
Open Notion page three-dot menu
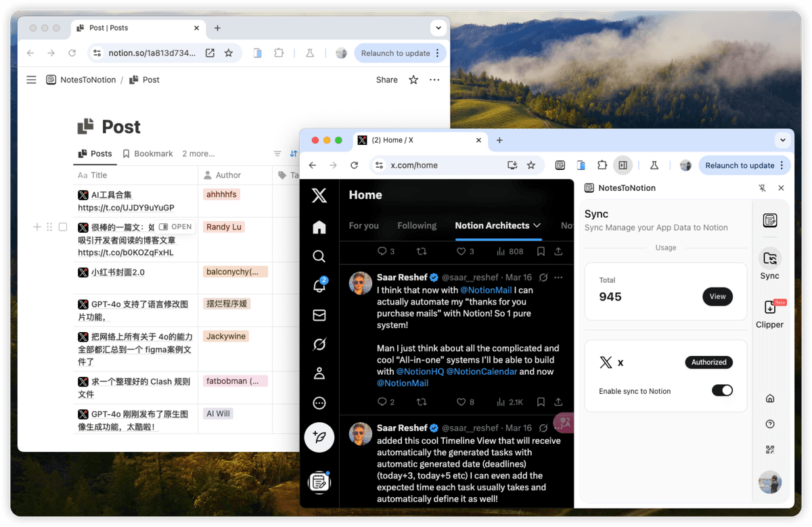(434, 80)
